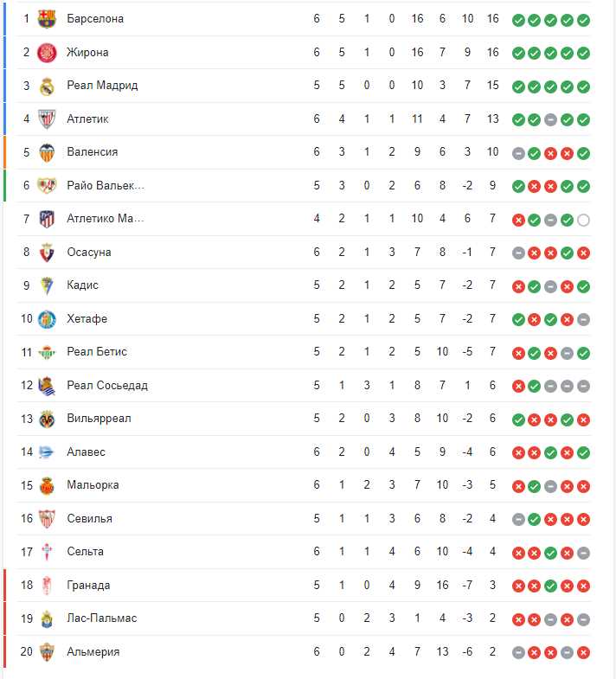This screenshot has width=616, height=679.
Task: Click the Альмерия team name
Action: [x=93, y=651]
